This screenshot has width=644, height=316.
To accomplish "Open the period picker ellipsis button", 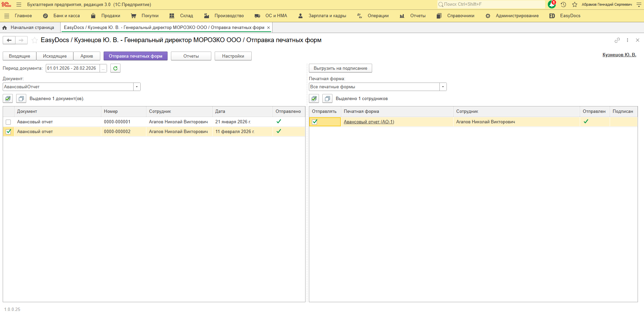I will [x=103, y=68].
